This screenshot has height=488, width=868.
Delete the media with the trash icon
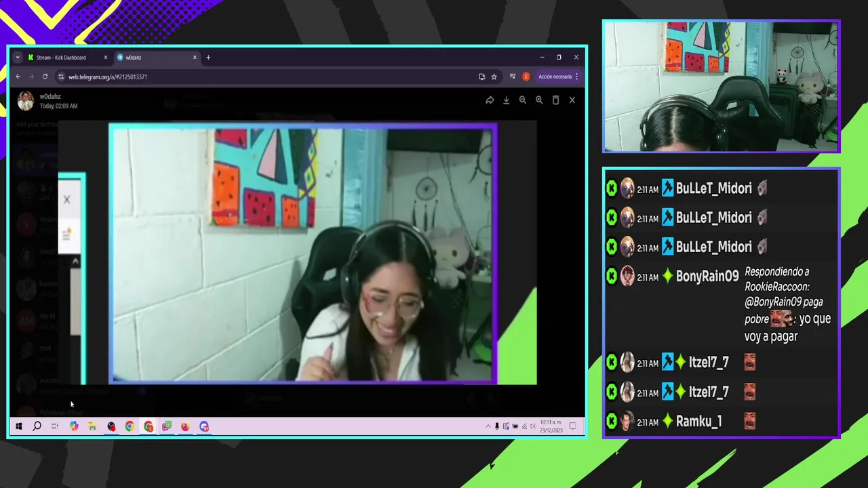click(x=555, y=100)
